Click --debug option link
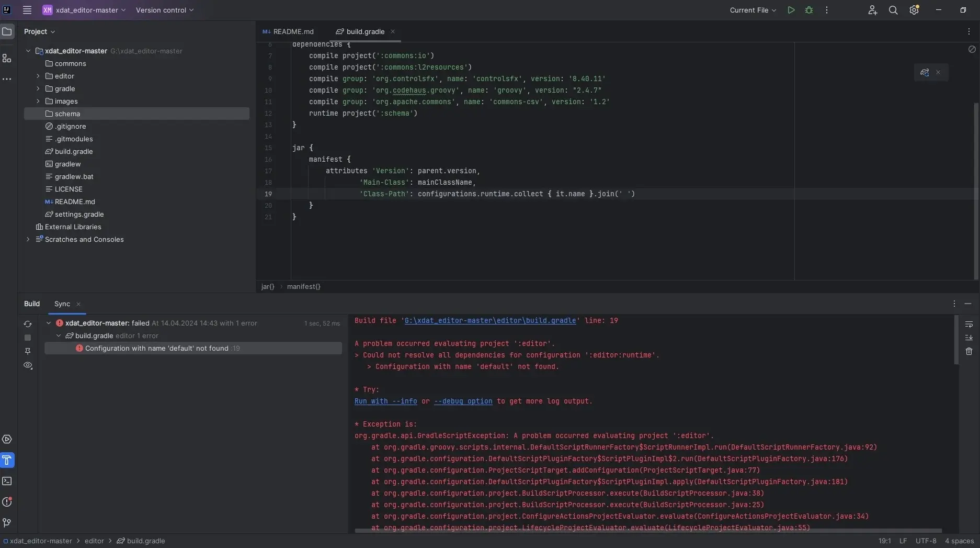Viewport: 980px width, 548px height. [463, 401]
